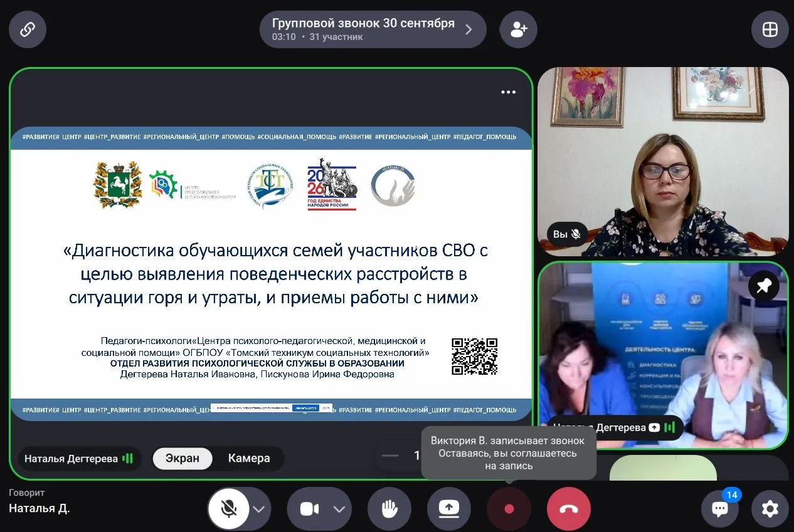The width and height of the screenshot is (794, 532).
Task: Click the Наталья Дегтерева name badge on screen share
Action: pyautogui.click(x=79, y=459)
